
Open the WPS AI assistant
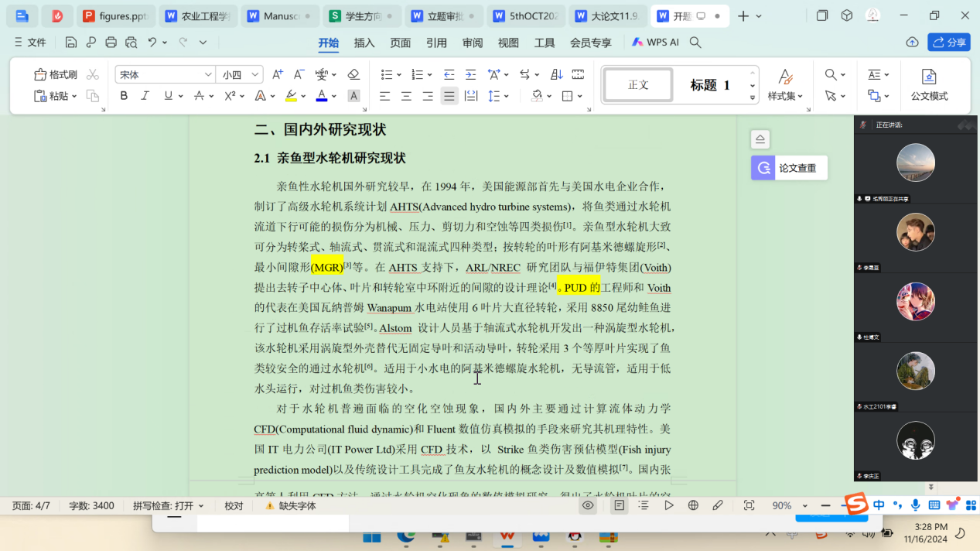[655, 43]
